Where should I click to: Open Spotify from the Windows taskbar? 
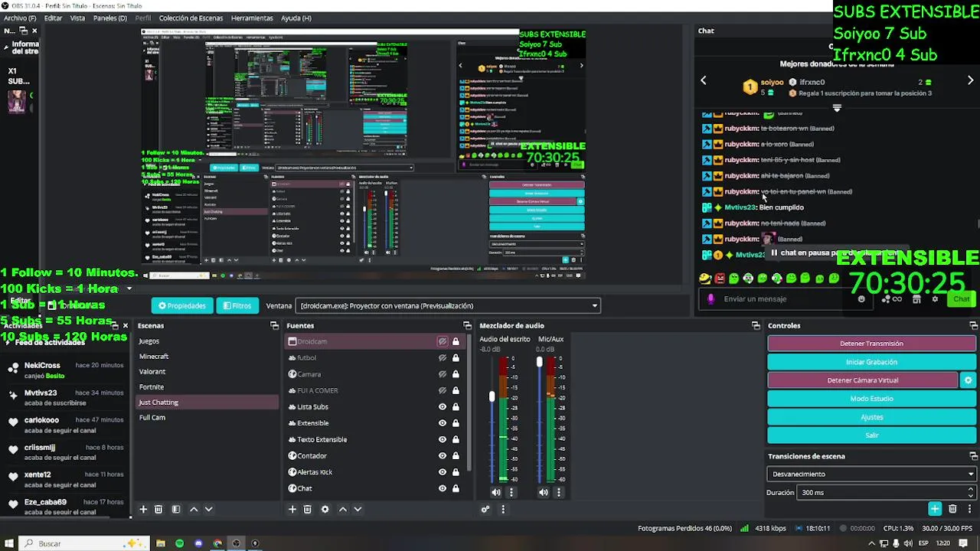pos(180,543)
